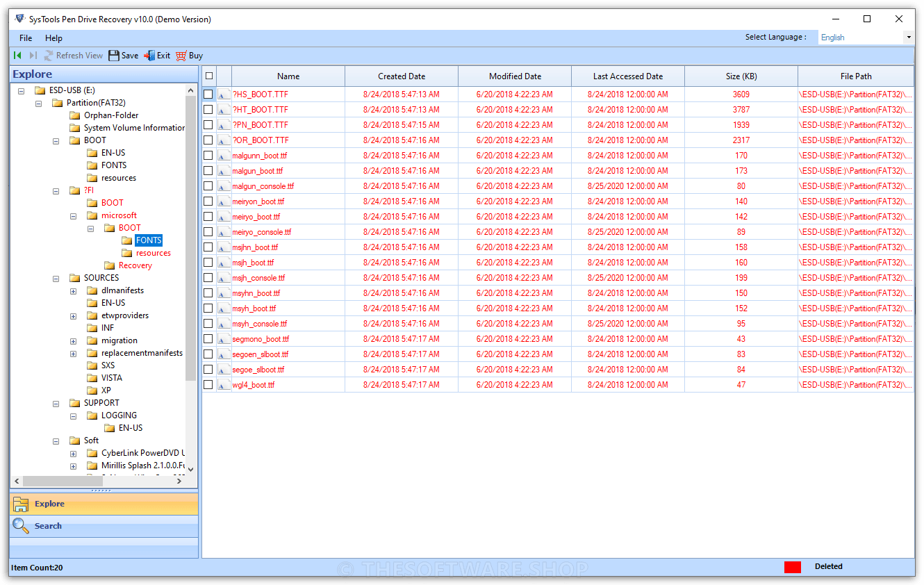The height and width of the screenshot is (585, 924).
Task: Click the Search magnifier icon in left panel
Action: (x=21, y=526)
